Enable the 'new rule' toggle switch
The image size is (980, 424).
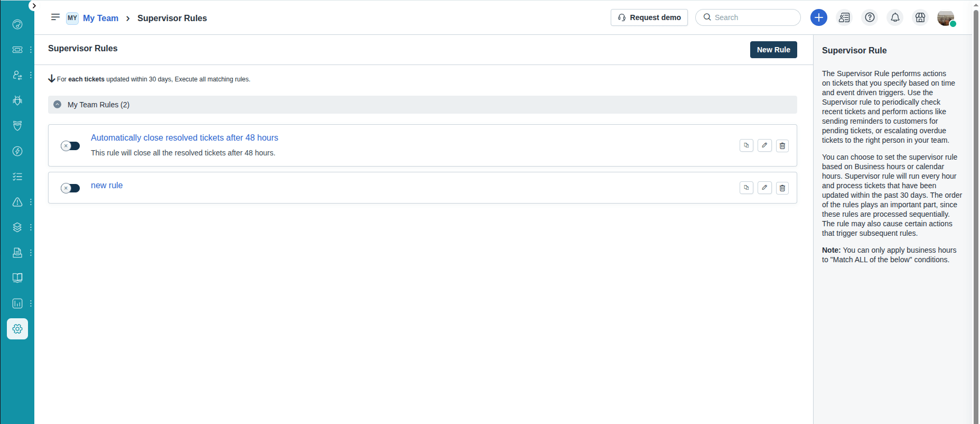point(70,188)
